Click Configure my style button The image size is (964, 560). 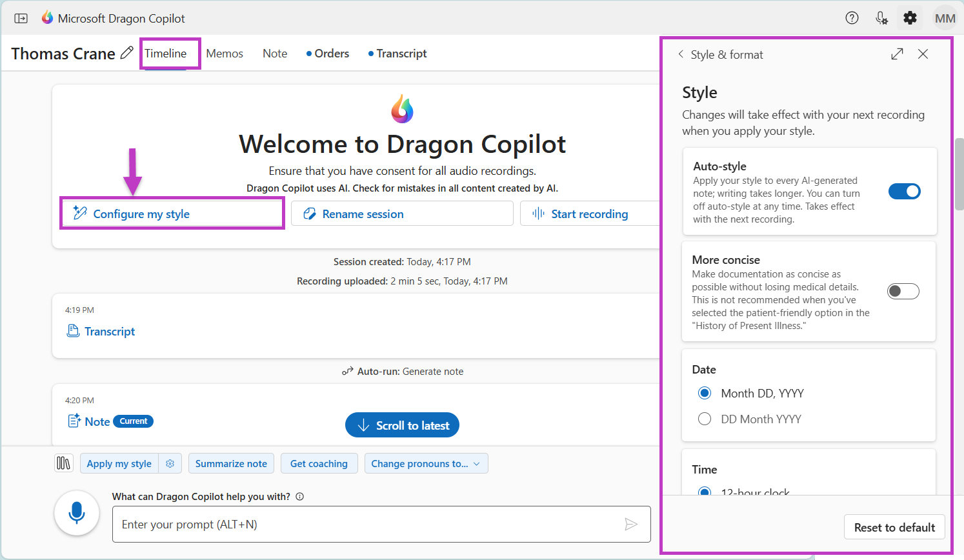pos(172,214)
